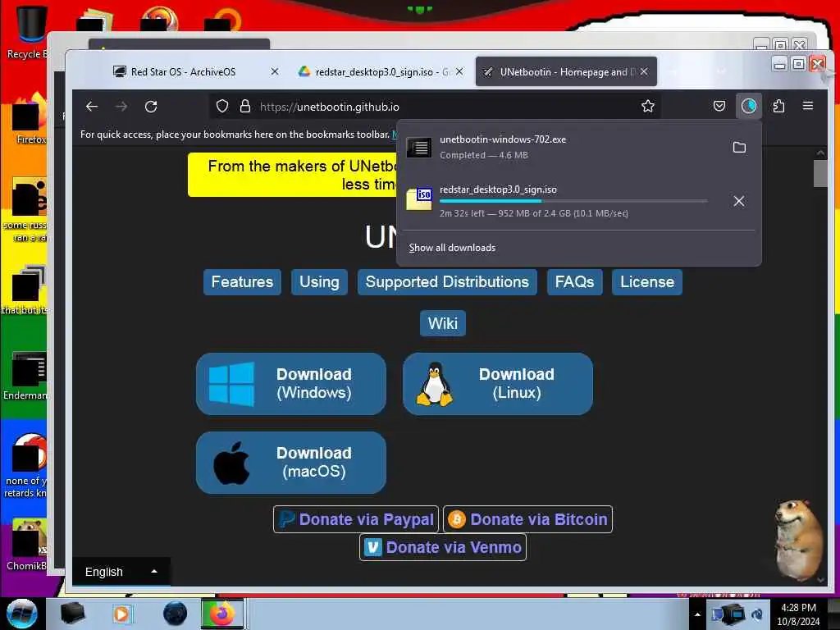
Task: Open the Extensions puzzle icon
Action: click(x=779, y=107)
